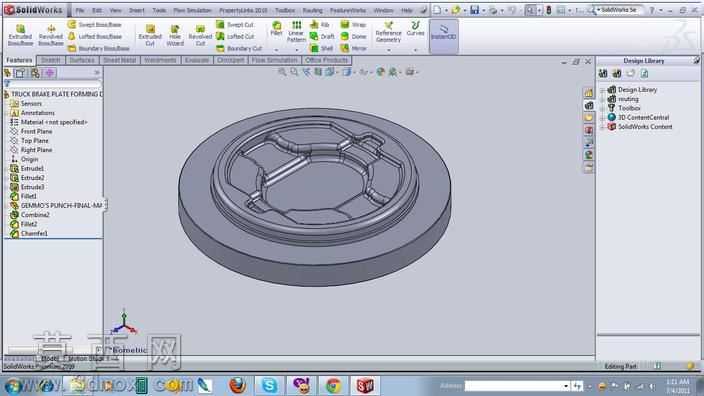Image resolution: width=704 pixels, height=396 pixels.
Task: Open the Curves tool
Action: [415, 29]
